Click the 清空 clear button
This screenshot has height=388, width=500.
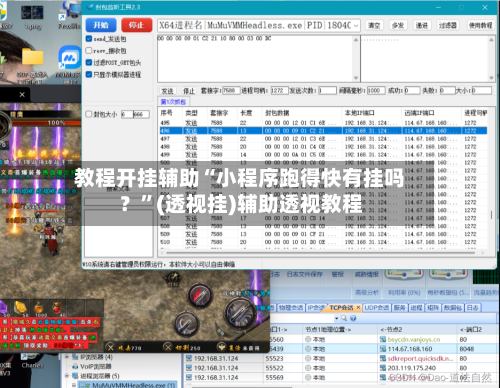[x=374, y=25]
